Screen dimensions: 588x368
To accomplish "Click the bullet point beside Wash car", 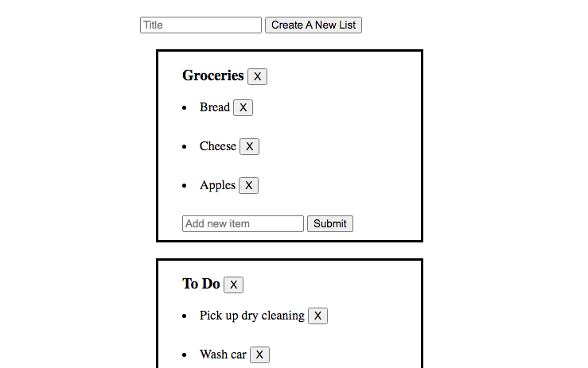I will tap(185, 355).
